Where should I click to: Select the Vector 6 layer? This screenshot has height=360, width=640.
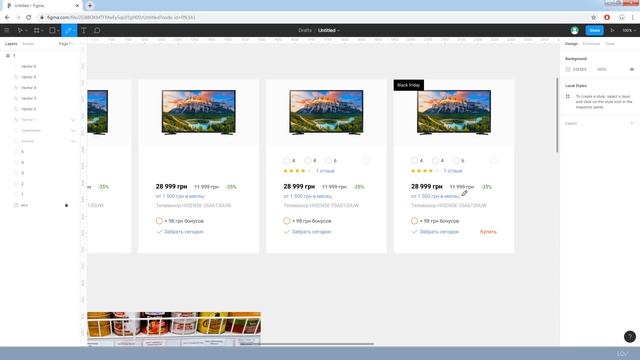(x=29, y=66)
